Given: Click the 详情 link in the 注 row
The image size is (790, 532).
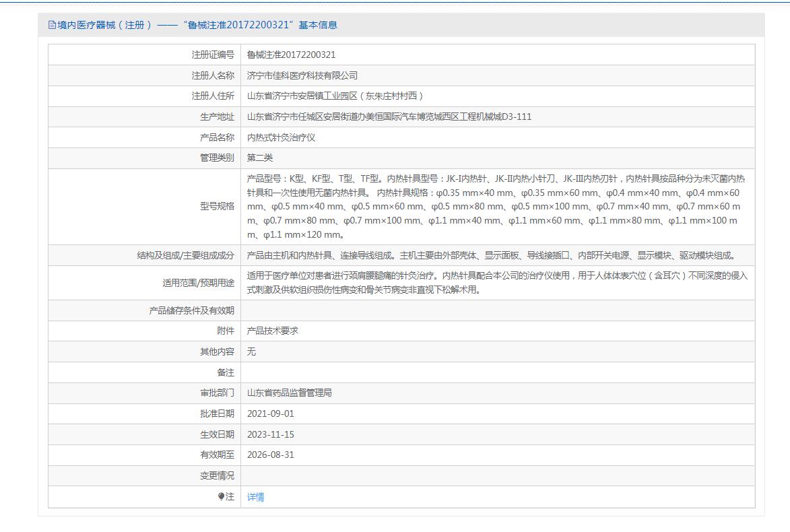Looking at the screenshot, I should (255, 497).
